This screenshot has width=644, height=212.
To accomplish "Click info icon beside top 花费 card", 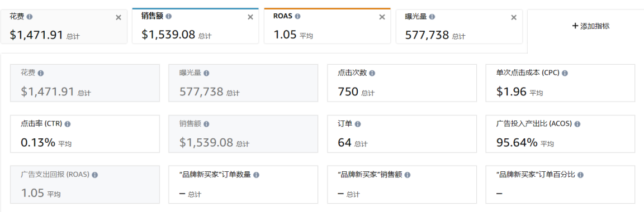I will 30,17.
